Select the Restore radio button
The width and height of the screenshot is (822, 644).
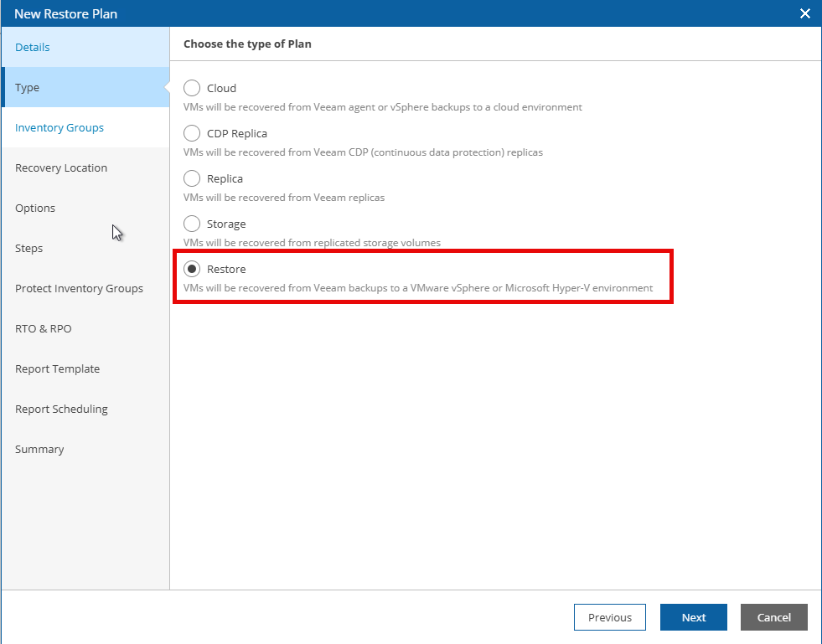click(x=192, y=269)
